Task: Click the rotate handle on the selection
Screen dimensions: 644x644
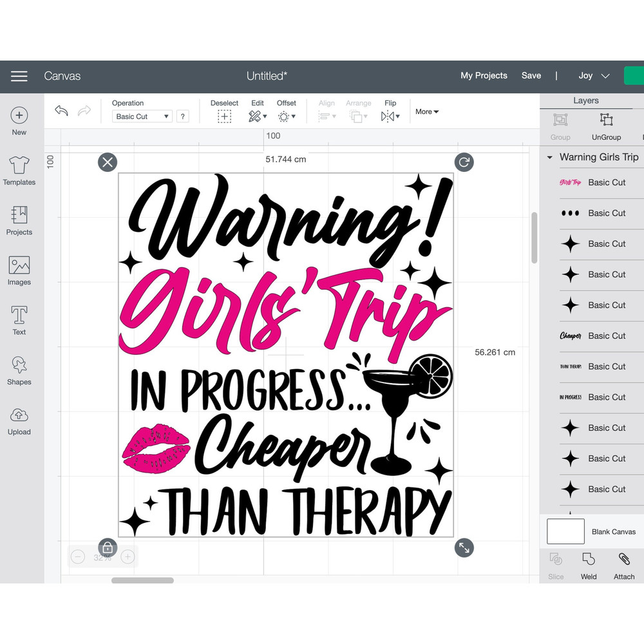Action: (x=464, y=162)
